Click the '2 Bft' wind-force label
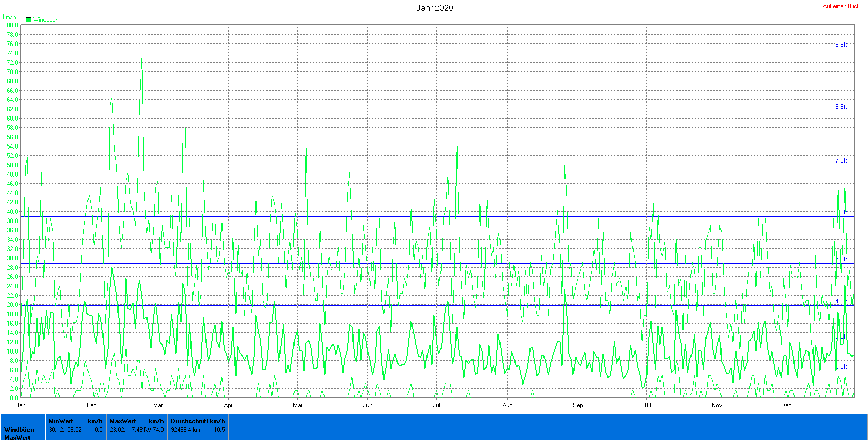The image size is (868, 440). tap(841, 366)
